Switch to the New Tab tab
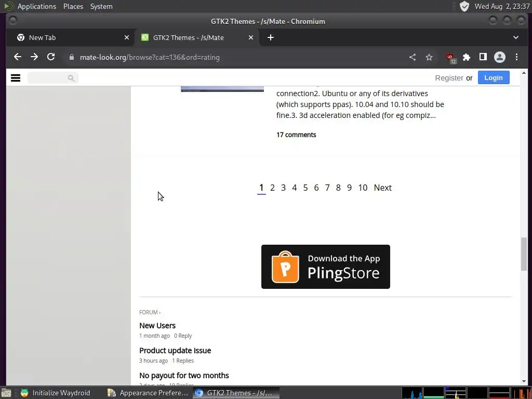 tap(71, 37)
